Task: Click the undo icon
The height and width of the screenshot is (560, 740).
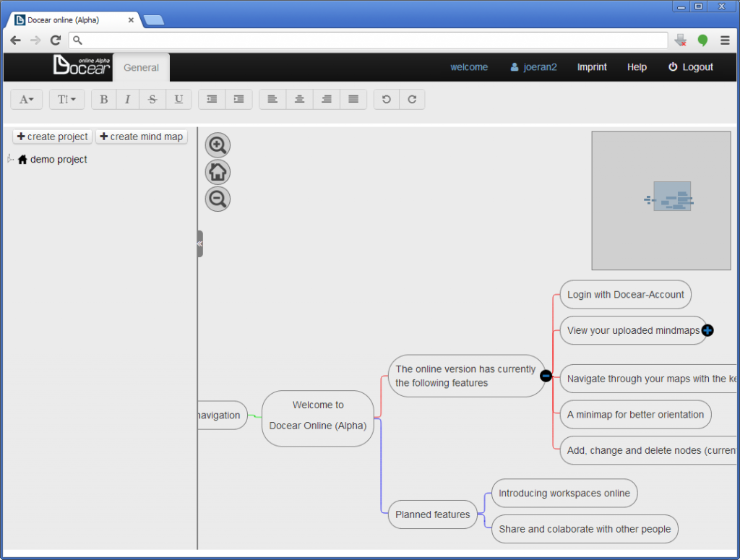Action: point(387,100)
